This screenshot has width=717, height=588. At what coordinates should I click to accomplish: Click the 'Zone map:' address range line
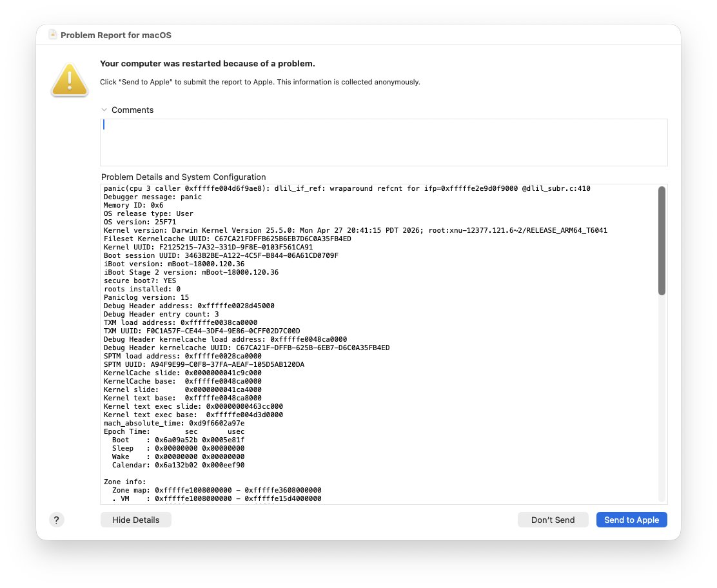pyautogui.click(x=216, y=490)
